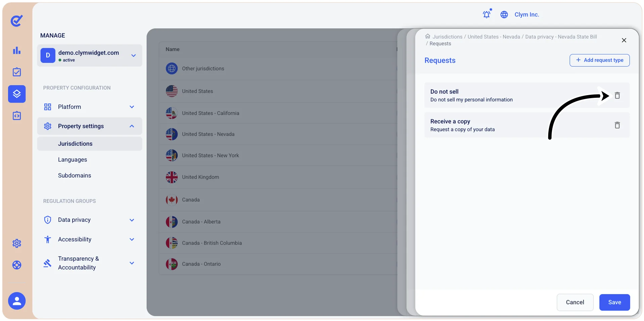The image size is (644, 321).
Task: Expand the Platform section
Action: point(90,107)
